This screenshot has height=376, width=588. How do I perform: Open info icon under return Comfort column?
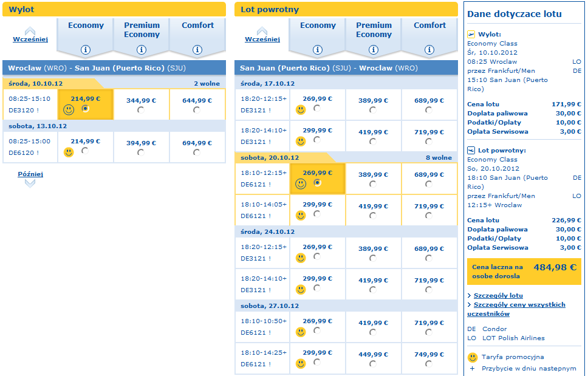[x=429, y=50]
